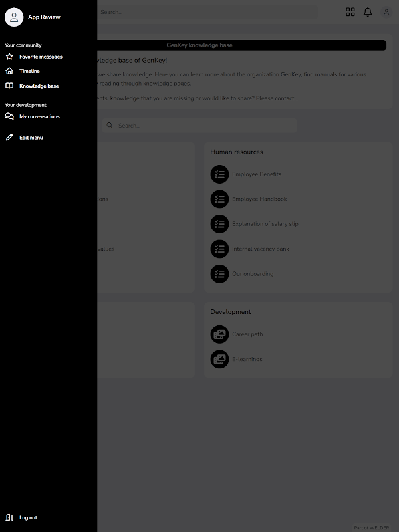Image resolution: width=399 pixels, height=532 pixels.
Task: Open Explanation of salary slip
Action: 265,224
